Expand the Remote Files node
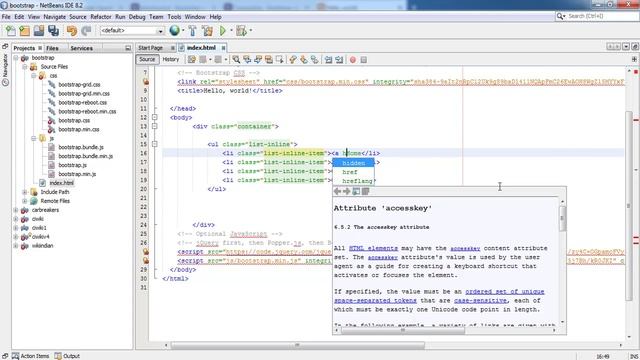The image size is (640, 360). click(x=25, y=201)
